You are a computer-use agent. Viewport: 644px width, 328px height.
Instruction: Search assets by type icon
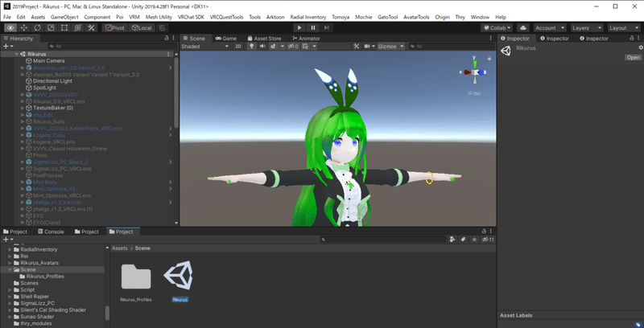[452, 240]
